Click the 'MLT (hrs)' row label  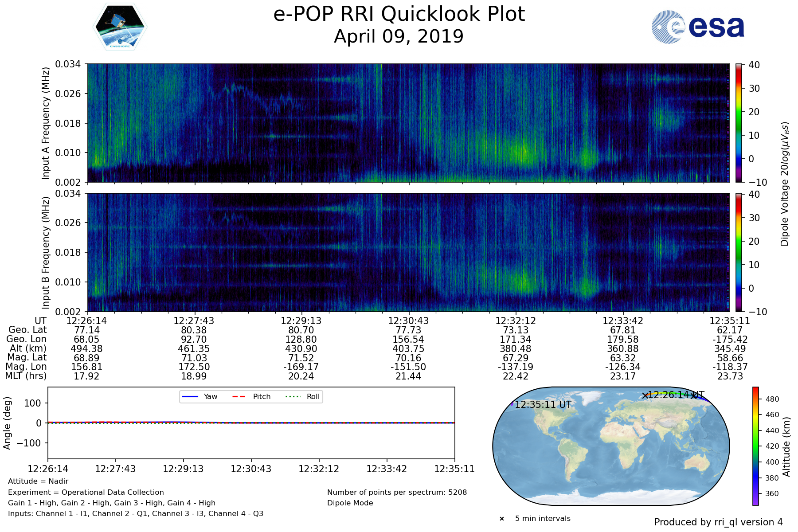pos(26,376)
